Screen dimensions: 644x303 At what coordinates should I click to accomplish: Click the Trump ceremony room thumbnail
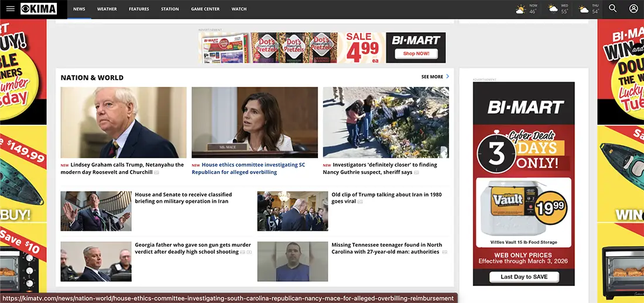pyautogui.click(x=293, y=211)
